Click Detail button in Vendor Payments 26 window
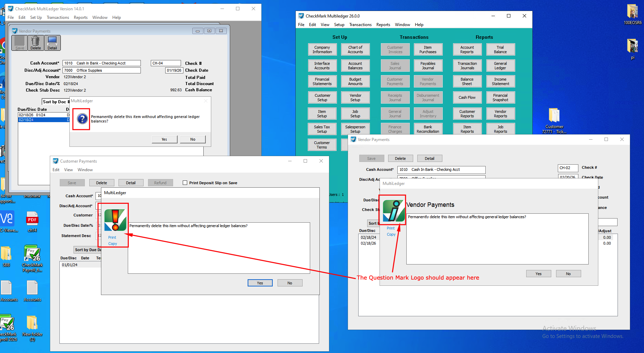 pyautogui.click(x=430, y=158)
